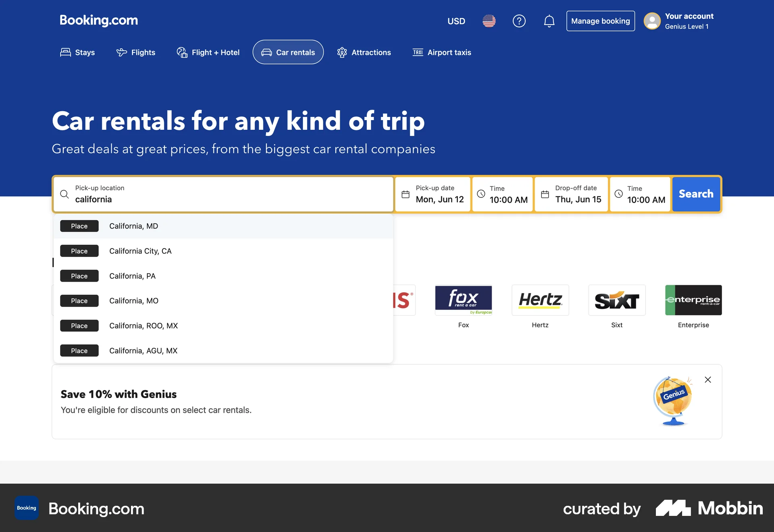Screen dimensions: 774x532
Task: Select California, MD place suggestion
Action: pos(133,226)
